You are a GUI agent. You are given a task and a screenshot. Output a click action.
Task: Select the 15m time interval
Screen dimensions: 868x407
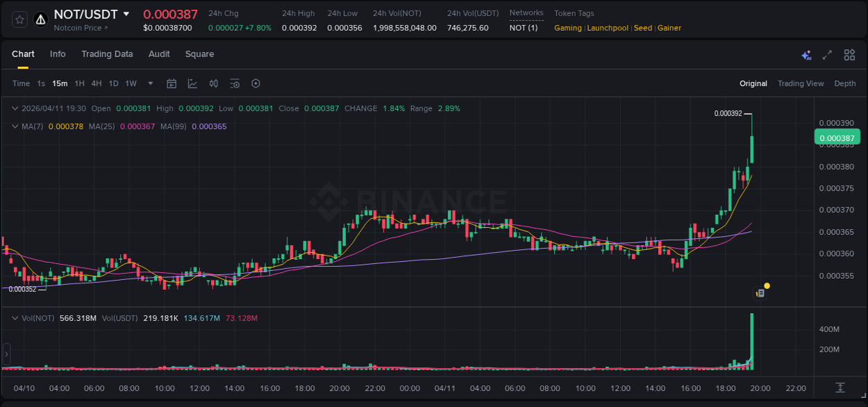point(60,83)
